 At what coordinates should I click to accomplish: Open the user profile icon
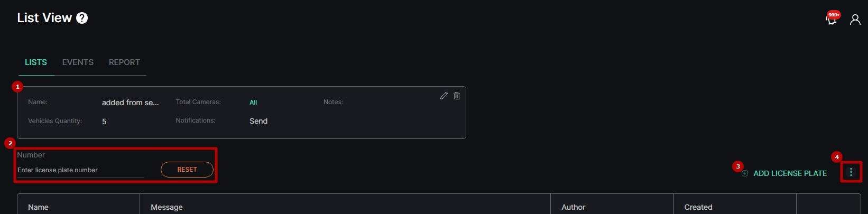click(855, 20)
